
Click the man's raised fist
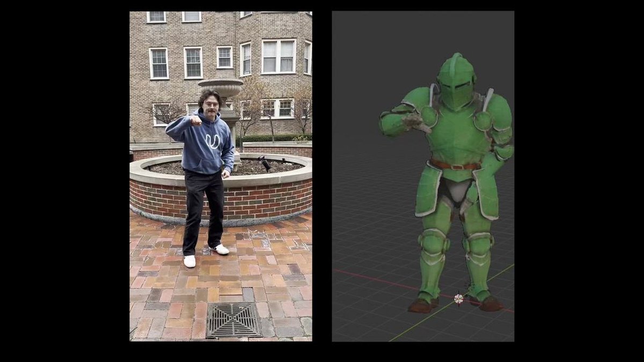[x=196, y=121]
